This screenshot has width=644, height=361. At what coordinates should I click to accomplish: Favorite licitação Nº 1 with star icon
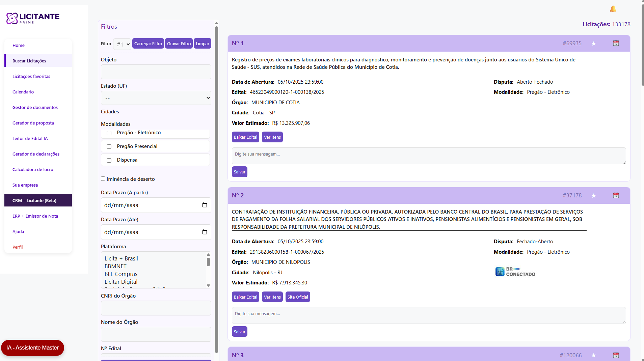594,44
